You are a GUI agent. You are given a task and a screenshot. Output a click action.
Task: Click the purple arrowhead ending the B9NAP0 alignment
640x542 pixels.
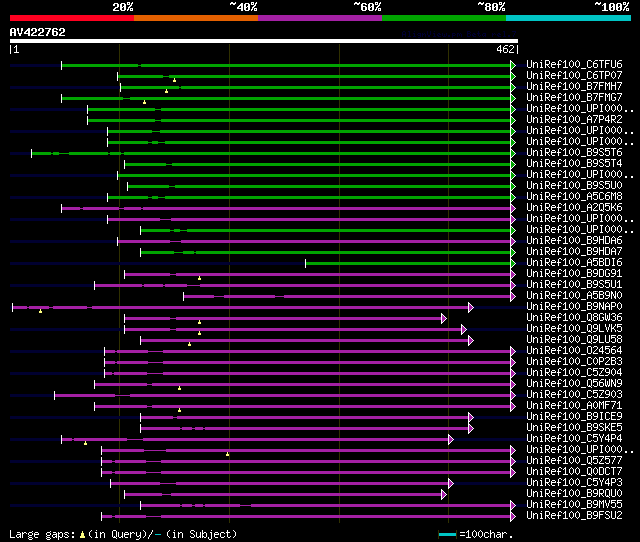471,308
